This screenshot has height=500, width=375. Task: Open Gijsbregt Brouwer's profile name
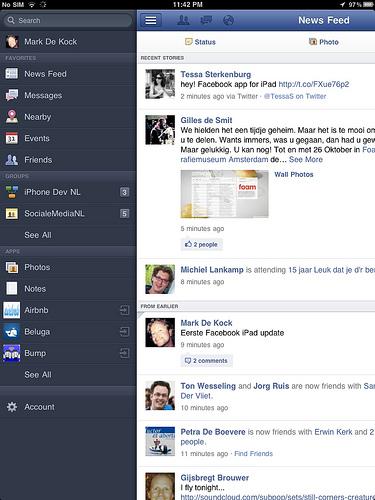[x=215, y=478]
